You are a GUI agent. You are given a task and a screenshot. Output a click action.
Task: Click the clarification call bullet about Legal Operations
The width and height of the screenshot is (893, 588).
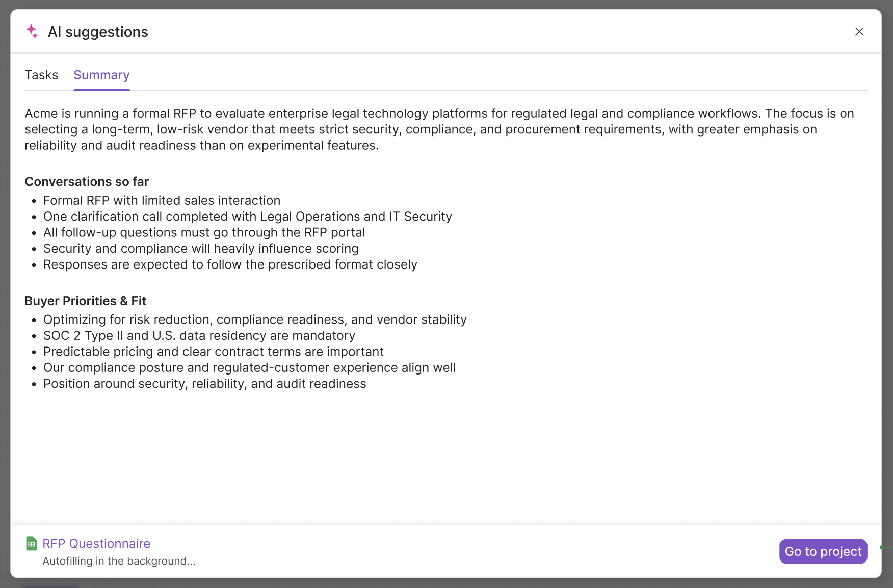[247, 217]
